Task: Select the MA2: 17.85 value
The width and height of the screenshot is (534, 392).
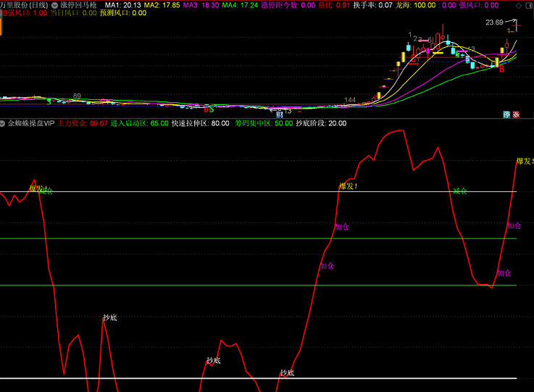Action: 162,5
